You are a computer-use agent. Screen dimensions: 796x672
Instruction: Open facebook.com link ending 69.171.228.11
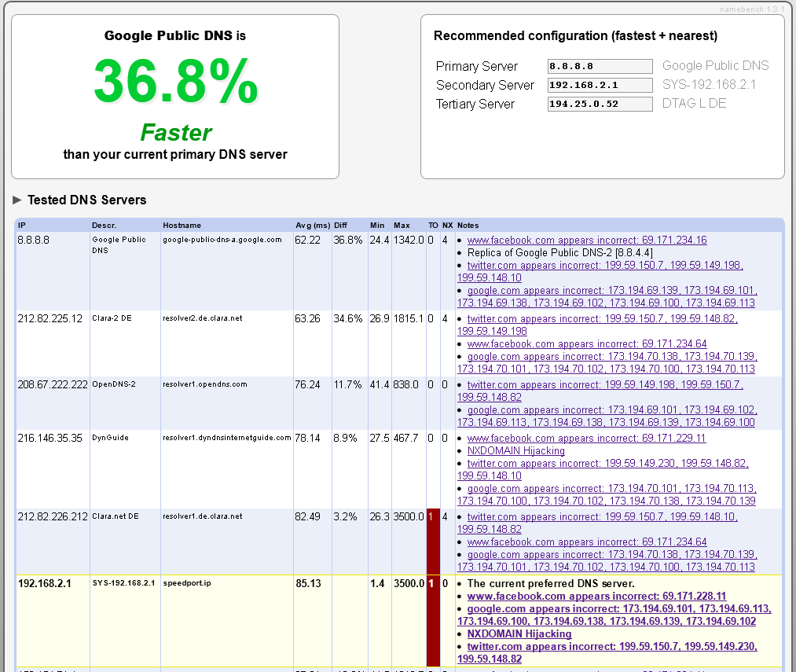[x=596, y=597]
